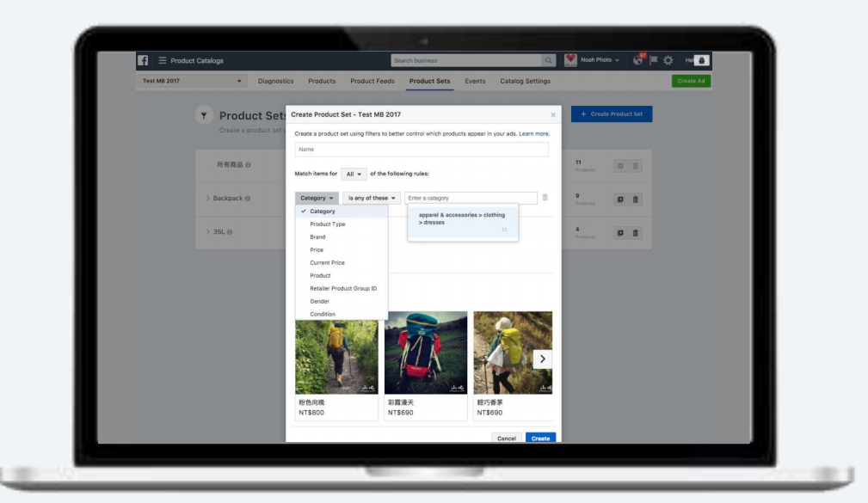The width and height of the screenshot is (868, 503).
Task: Open notifications globe icon
Action: pyautogui.click(x=638, y=60)
